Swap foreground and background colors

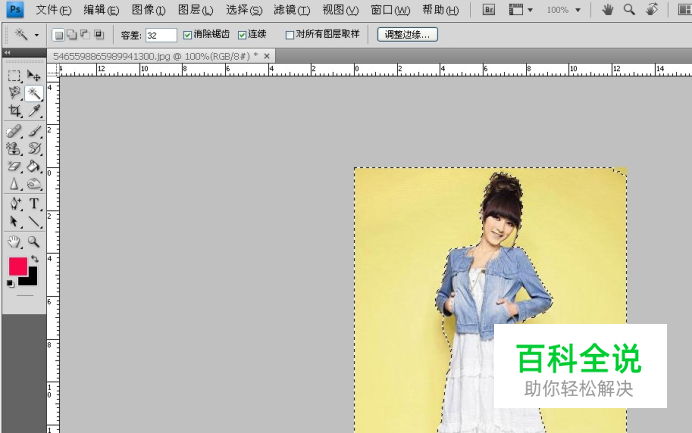pos(34,259)
